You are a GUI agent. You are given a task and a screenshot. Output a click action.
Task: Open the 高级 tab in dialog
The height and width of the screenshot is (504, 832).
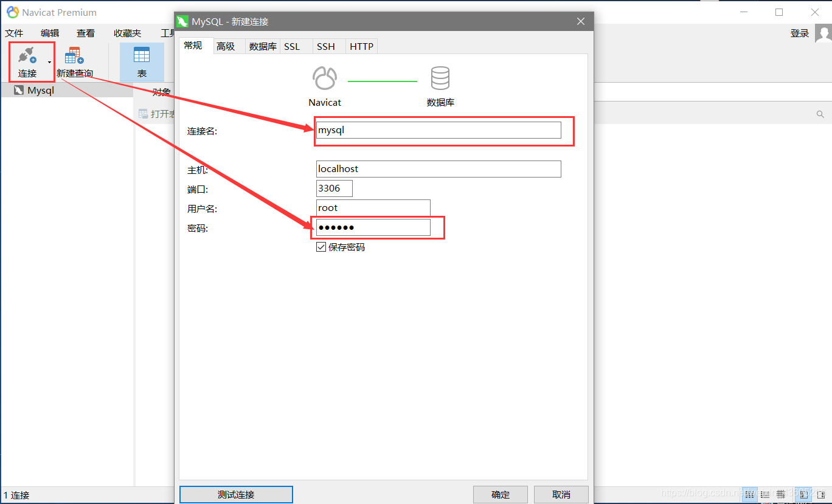coord(226,46)
